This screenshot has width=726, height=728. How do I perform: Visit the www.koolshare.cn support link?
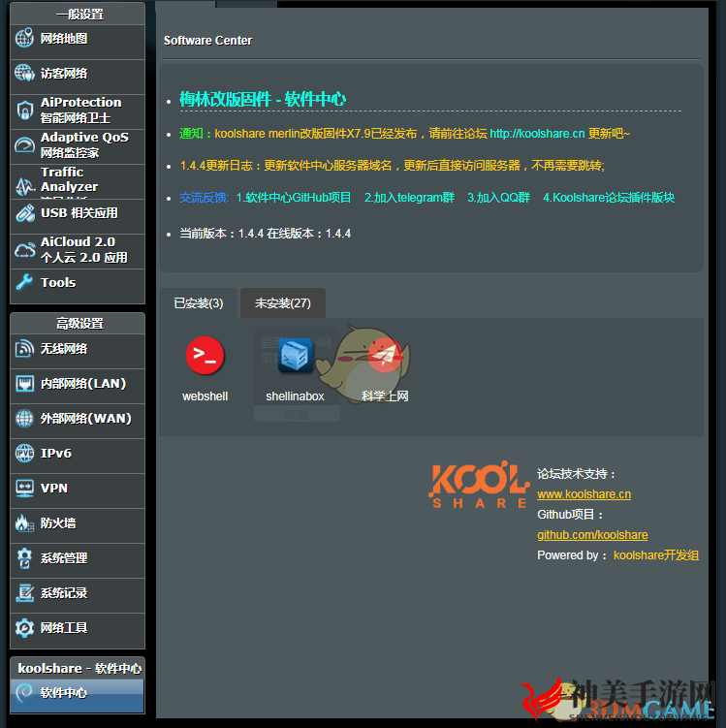[584, 494]
